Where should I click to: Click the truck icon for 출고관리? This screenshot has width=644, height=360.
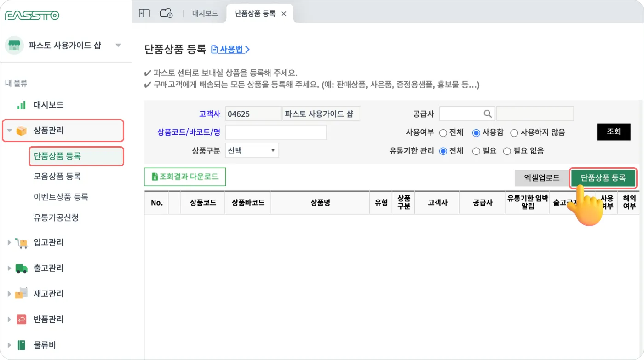[21, 268]
